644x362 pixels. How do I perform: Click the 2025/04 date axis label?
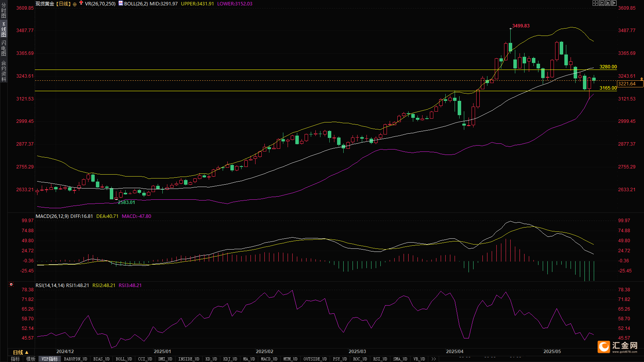[455, 352]
